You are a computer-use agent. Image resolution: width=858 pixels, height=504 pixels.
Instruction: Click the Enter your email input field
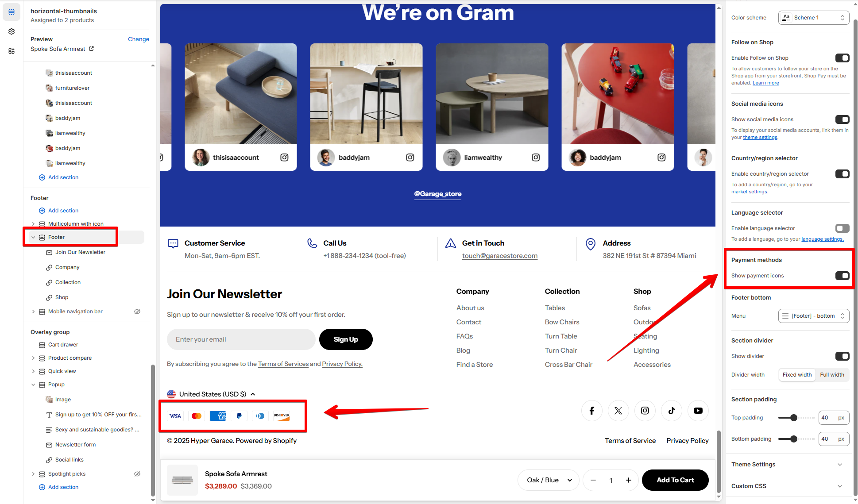pyautogui.click(x=241, y=339)
